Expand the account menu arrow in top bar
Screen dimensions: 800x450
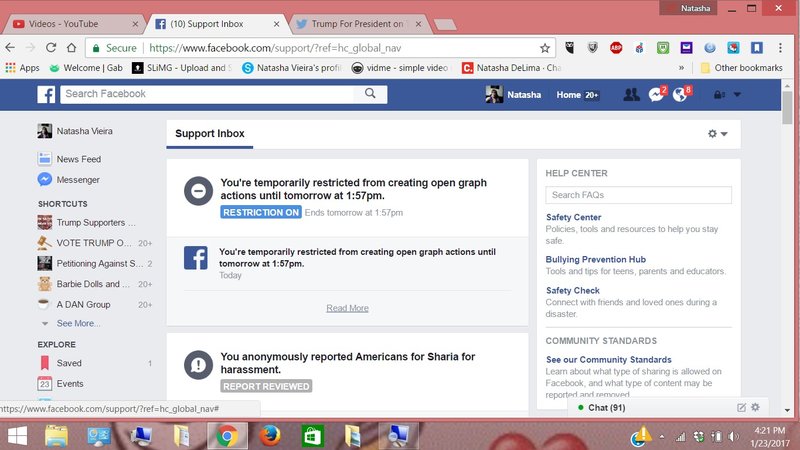tap(738, 95)
